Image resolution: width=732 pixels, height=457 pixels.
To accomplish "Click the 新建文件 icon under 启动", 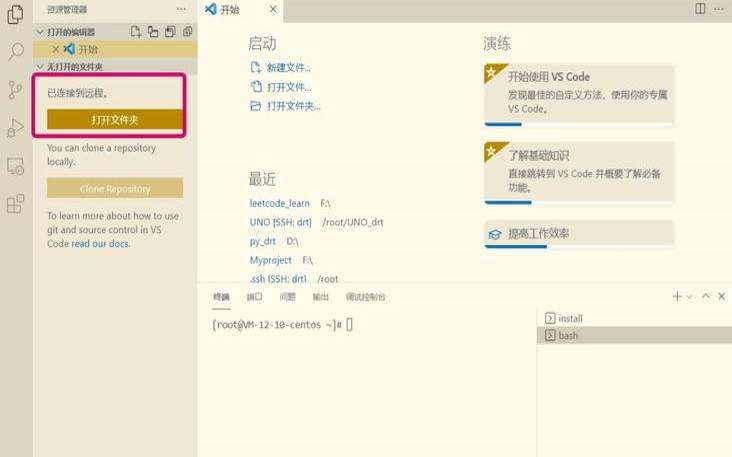I will tap(255, 68).
